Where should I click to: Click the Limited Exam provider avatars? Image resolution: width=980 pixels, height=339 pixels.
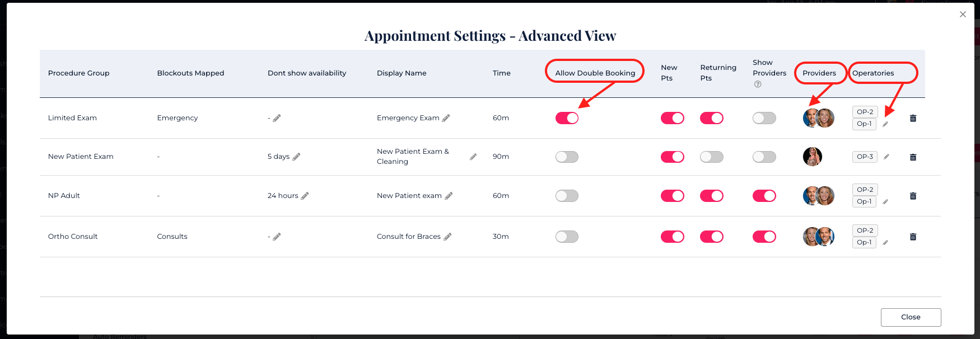818,118
